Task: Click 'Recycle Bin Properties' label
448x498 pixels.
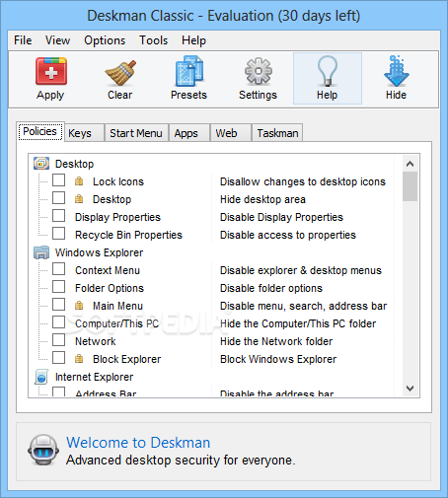Action: point(128,235)
